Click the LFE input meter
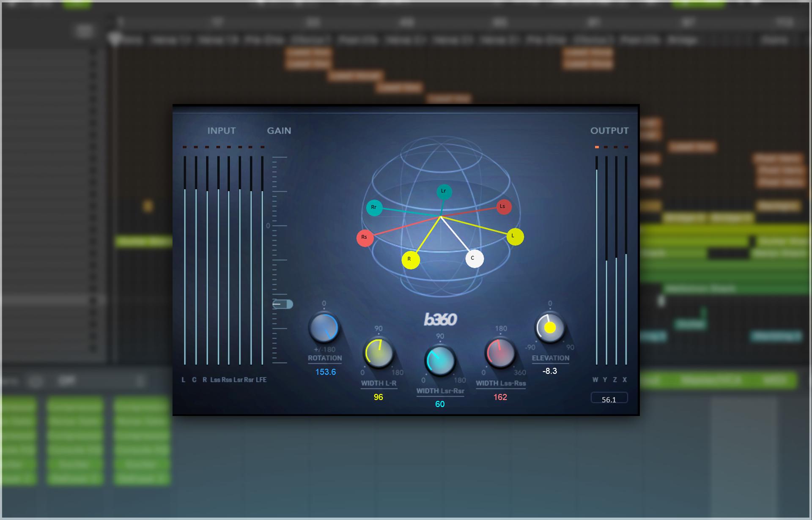 pos(262,260)
